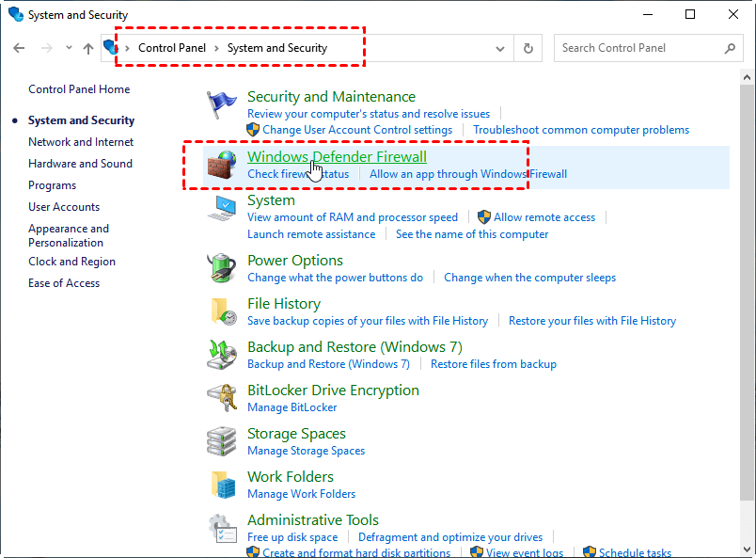Click the title bar System and Security icon

16,14
